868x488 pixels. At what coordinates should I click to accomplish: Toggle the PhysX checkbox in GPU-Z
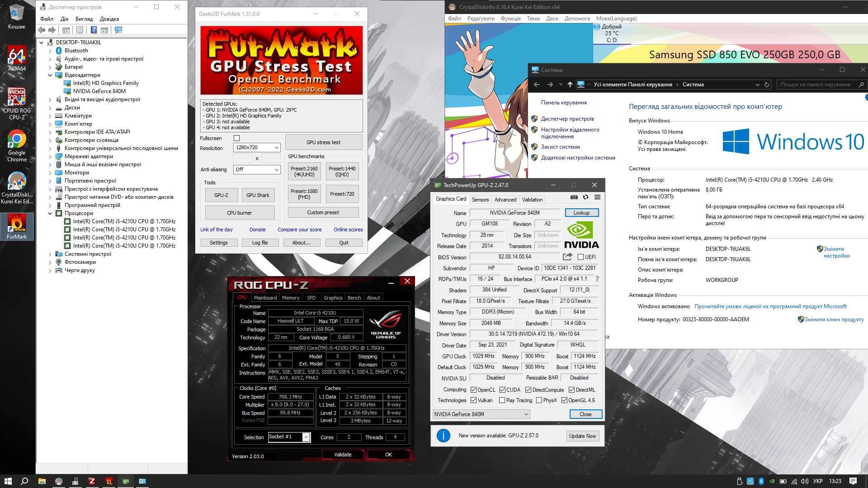point(539,400)
